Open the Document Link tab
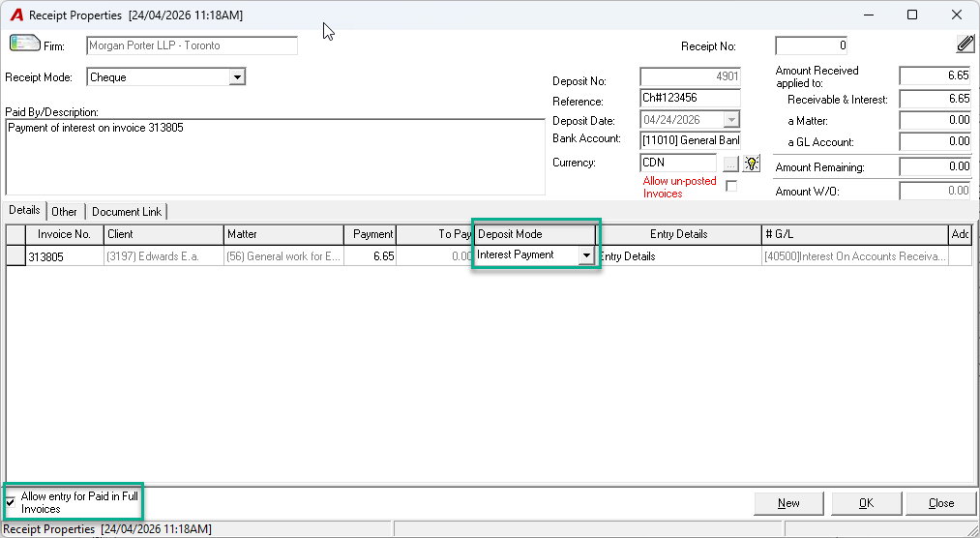 [x=127, y=212]
